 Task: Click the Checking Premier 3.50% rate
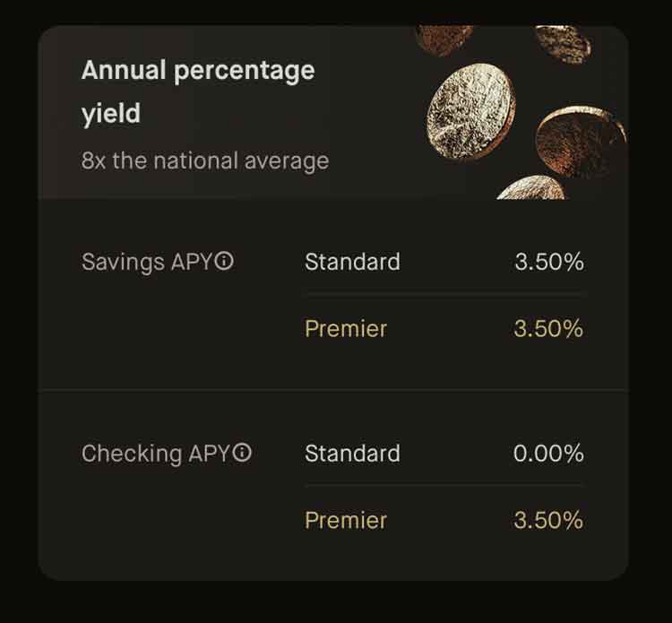pos(548,520)
